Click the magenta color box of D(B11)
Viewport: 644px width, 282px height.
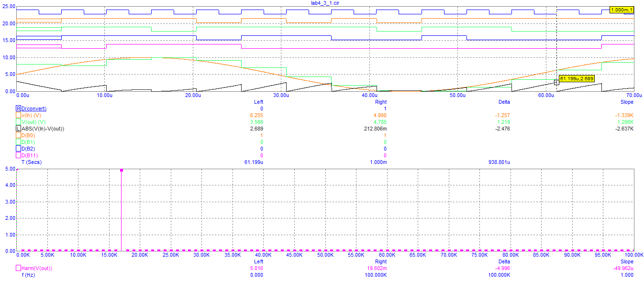point(19,155)
